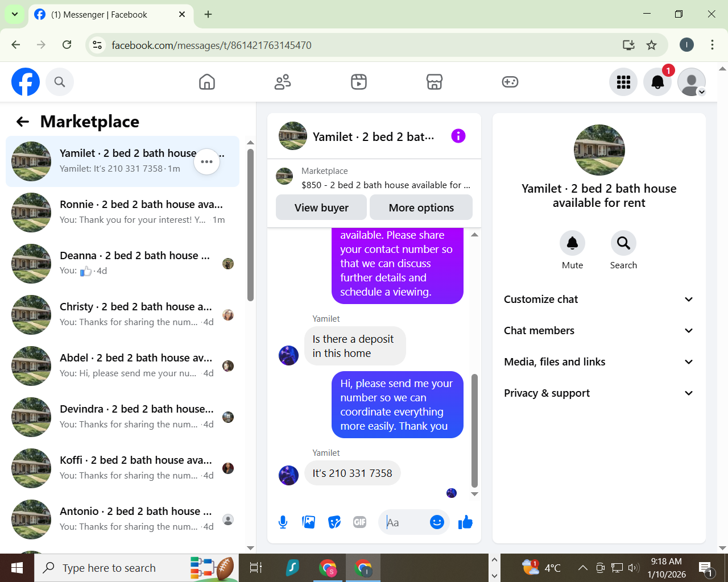Open Abdel conversation in list
The width and height of the screenshot is (728, 582).
[122, 366]
